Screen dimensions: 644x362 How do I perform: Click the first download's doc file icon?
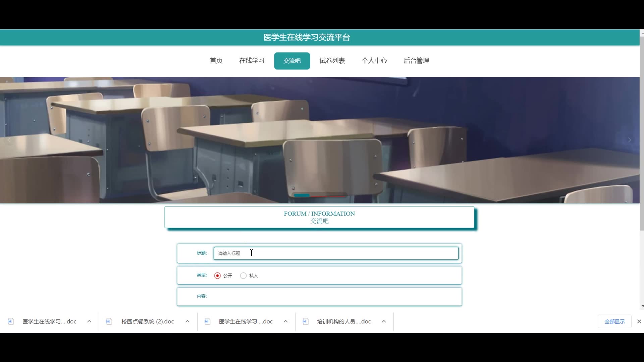click(11, 321)
